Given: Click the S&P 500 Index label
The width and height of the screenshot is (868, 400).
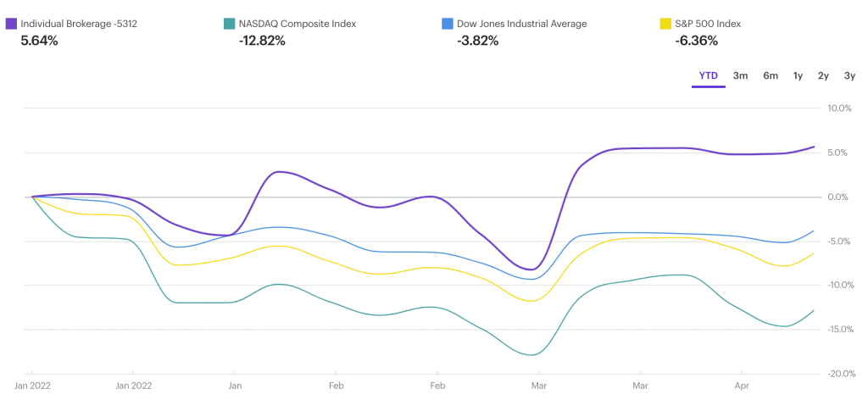Looking at the screenshot, I should 708,24.
